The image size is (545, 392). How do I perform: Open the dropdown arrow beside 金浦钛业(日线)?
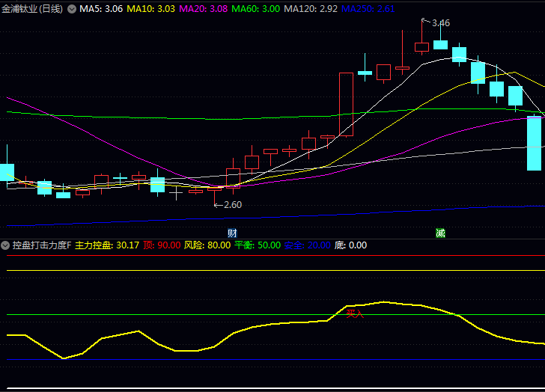(72, 9)
